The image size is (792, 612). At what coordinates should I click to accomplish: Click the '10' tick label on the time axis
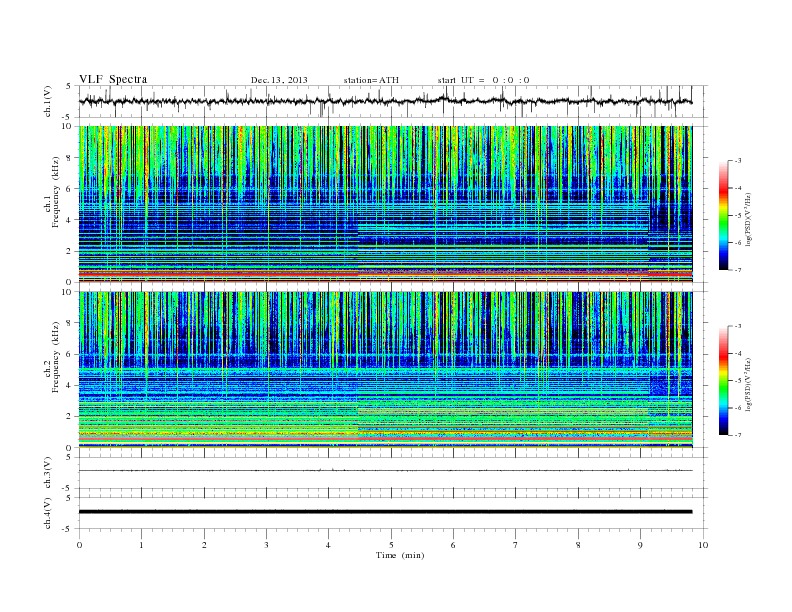click(x=703, y=545)
